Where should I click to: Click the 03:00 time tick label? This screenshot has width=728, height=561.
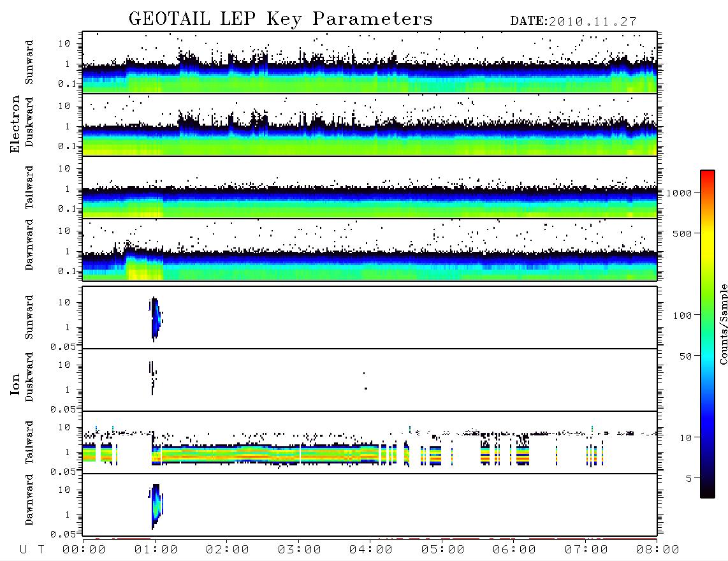point(300,550)
